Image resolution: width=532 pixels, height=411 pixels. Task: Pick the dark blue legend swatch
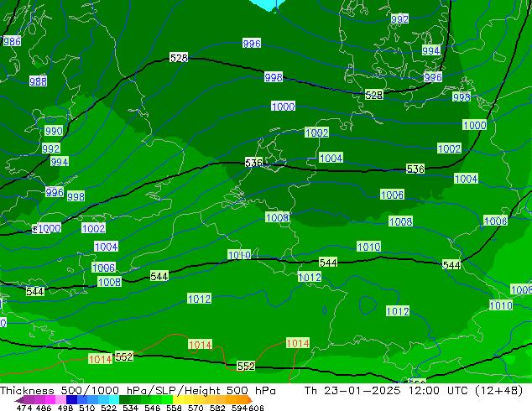71,400
